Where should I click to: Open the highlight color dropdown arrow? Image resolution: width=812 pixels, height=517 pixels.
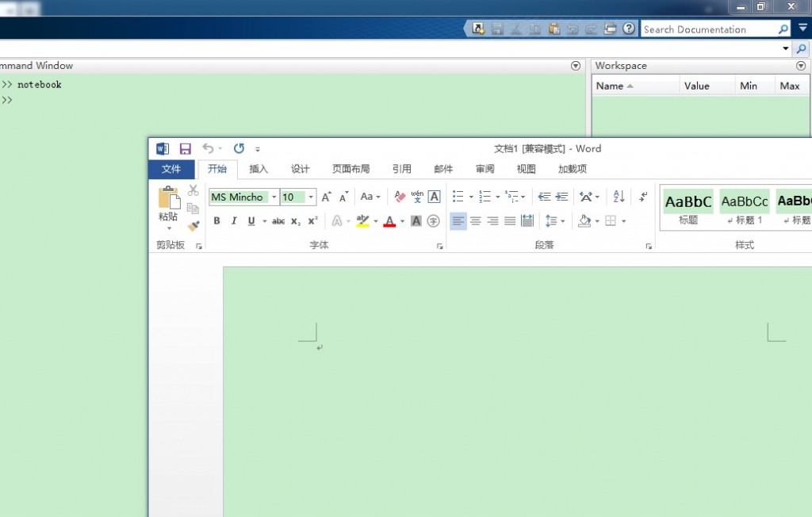click(376, 221)
